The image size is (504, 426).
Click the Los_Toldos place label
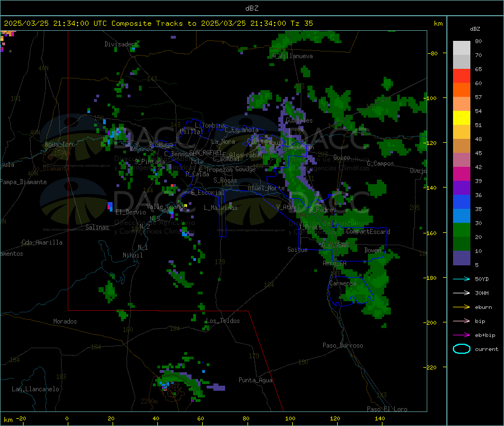pos(223,321)
